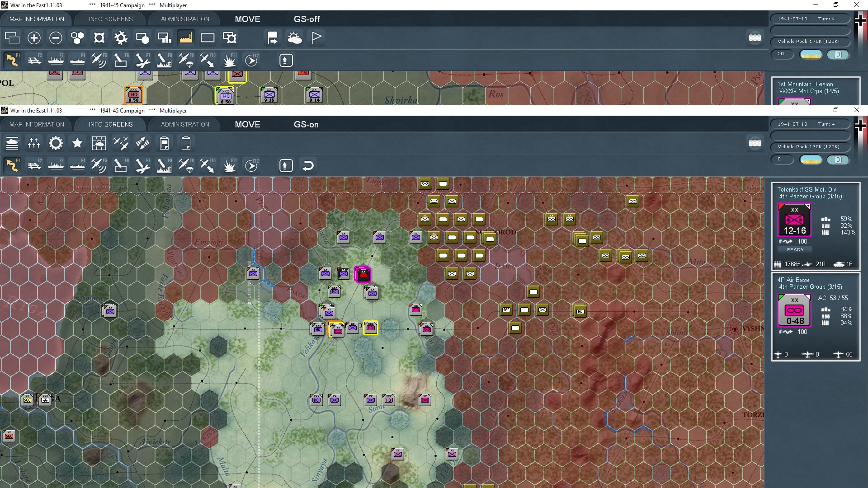This screenshot has width=868, height=488.
Task: Toggle the hex grid rectangle display
Action: point(208,38)
